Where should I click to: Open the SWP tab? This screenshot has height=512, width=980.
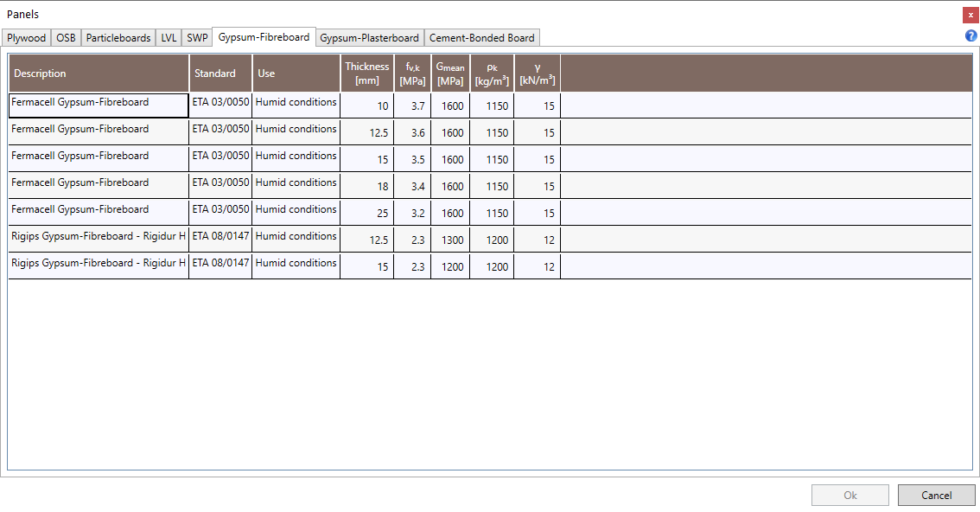click(x=197, y=37)
